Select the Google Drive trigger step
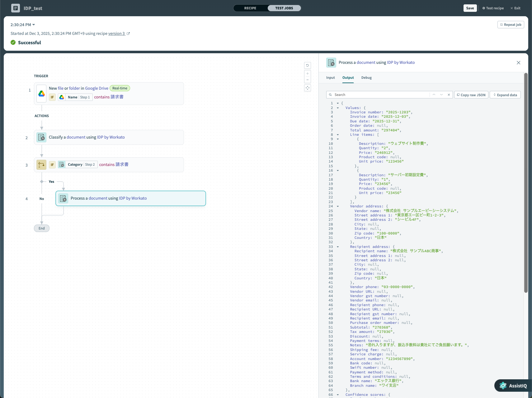 [x=109, y=93]
